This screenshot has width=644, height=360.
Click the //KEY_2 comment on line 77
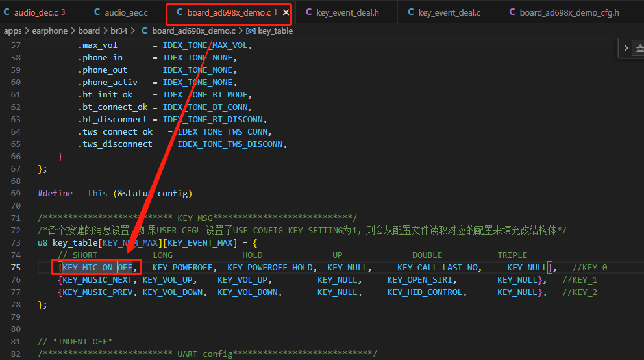(580, 292)
